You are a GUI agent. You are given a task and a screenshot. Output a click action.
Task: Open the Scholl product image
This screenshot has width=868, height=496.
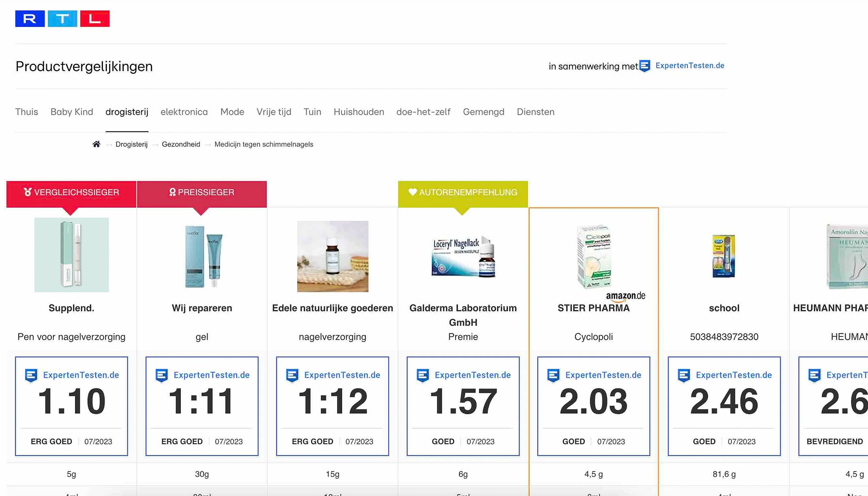724,256
